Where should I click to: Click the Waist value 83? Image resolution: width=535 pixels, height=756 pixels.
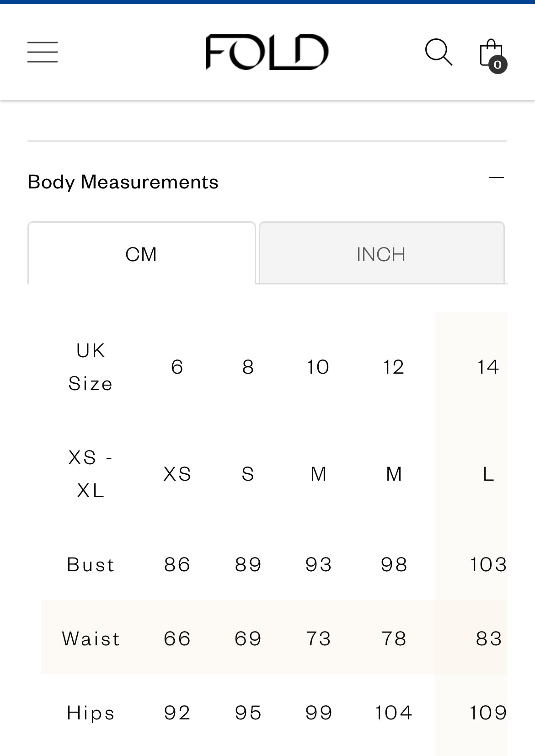pyautogui.click(x=488, y=638)
